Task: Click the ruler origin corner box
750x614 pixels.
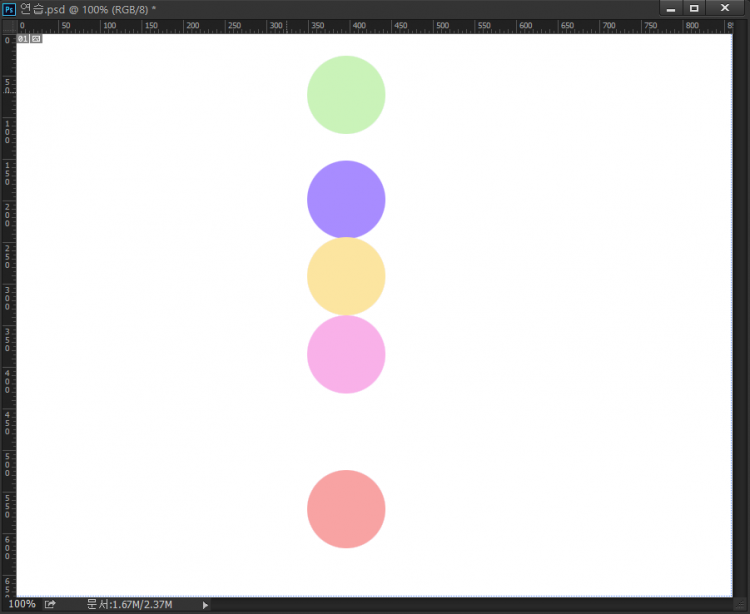Action: [x=8, y=26]
